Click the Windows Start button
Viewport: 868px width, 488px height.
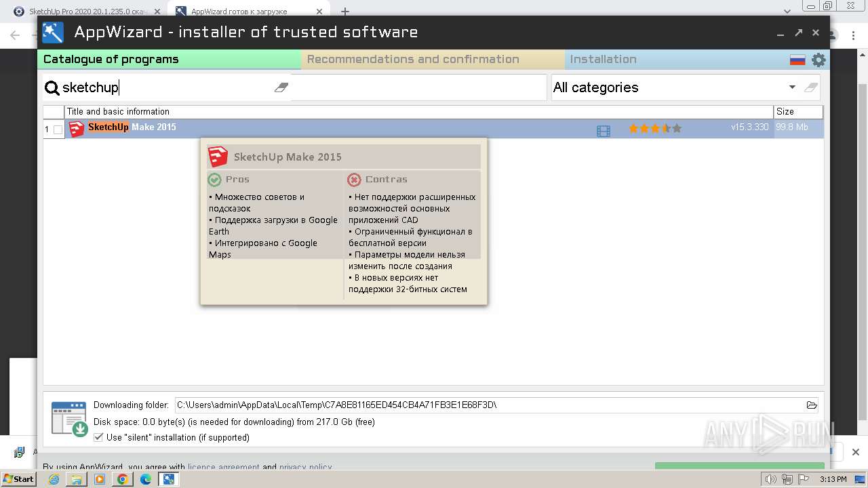(x=18, y=479)
